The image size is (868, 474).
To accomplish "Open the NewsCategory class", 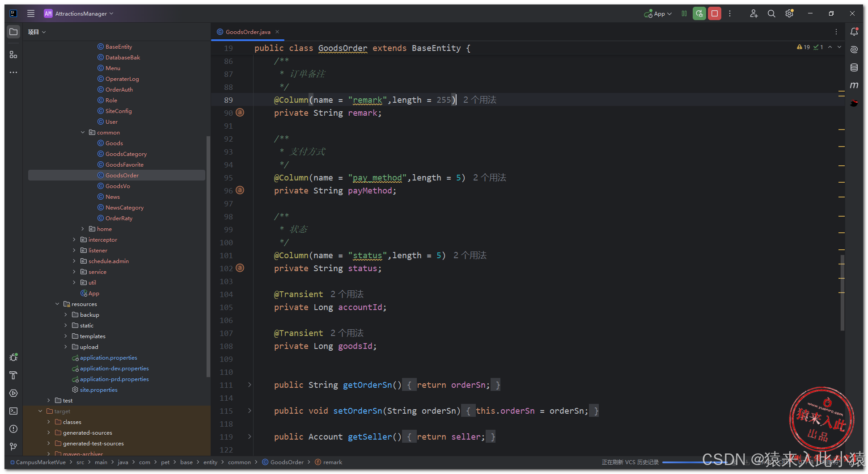I will tap(124, 207).
